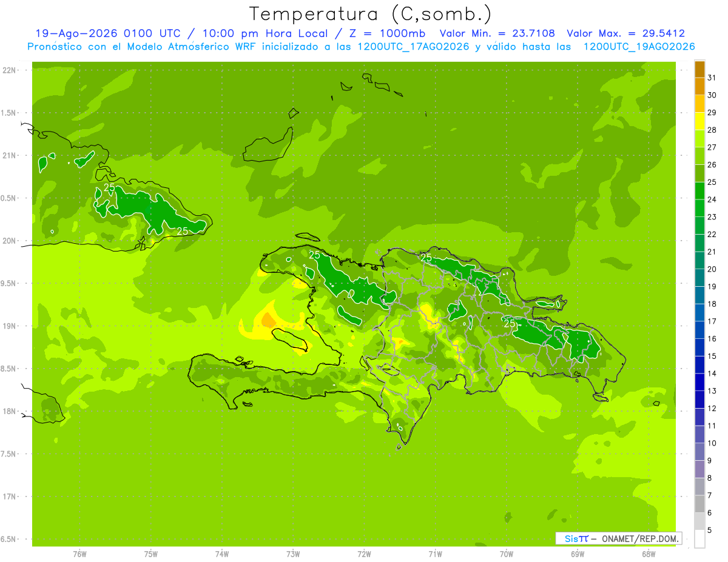This screenshot has height=562, width=728.
Task: Click the 68W longitude axis label
Action: 649,554
